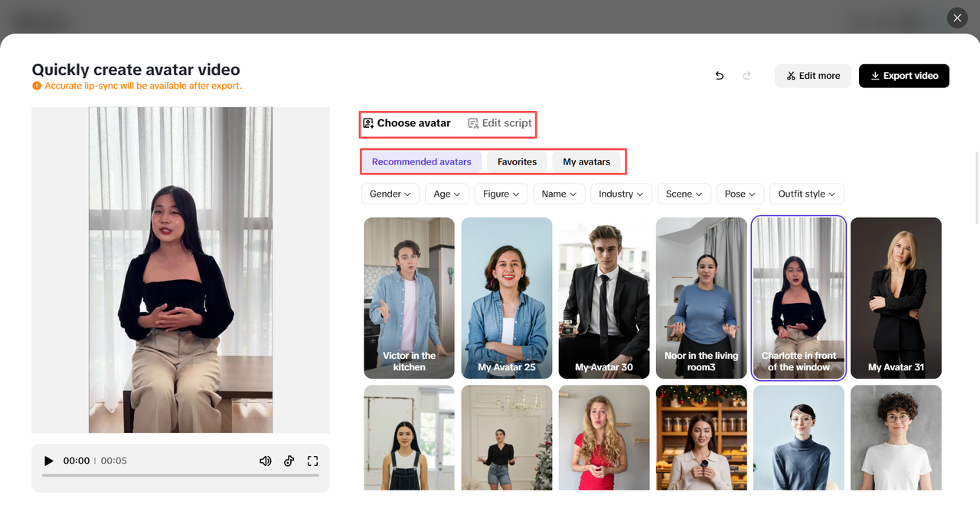Select the Favorites avatars tab

(517, 161)
